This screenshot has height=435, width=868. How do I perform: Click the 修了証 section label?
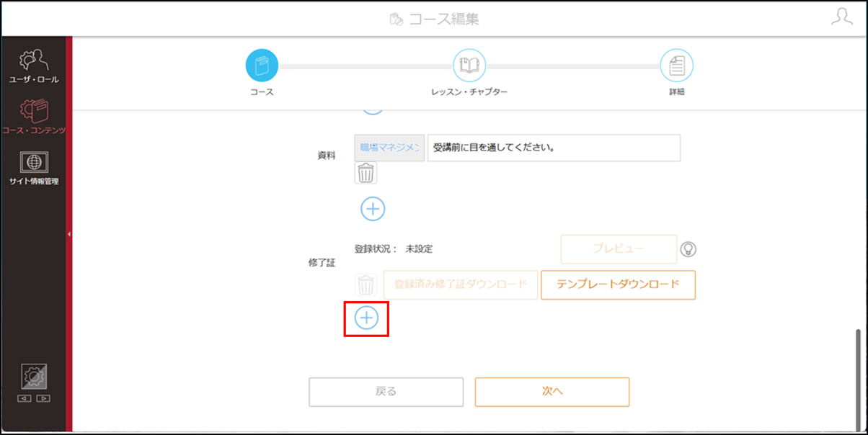tap(322, 264)
